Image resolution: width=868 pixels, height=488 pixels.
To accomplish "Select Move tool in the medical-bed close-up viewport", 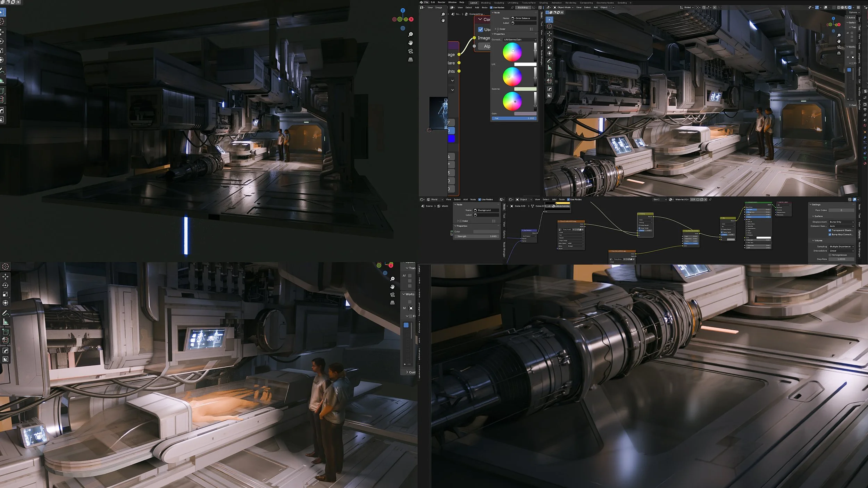I will tap(6, 277).
